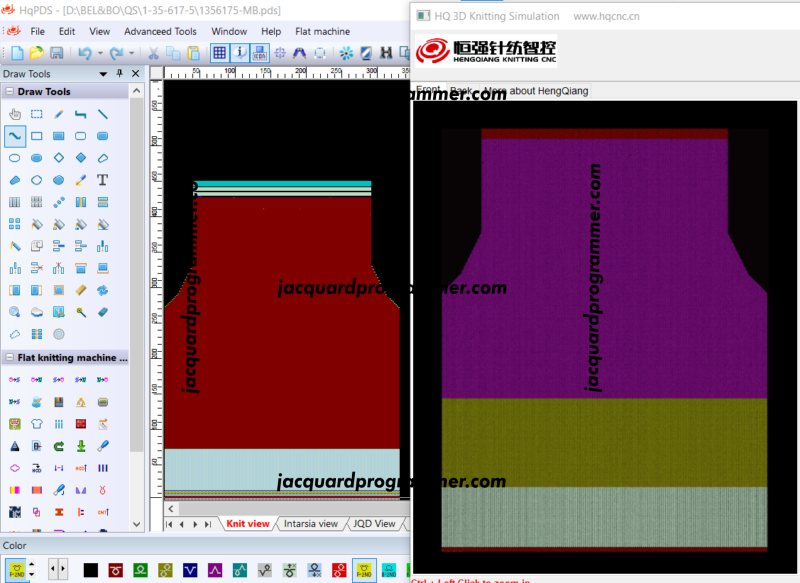This screenshot has width=800, height=583.
Task: Select the dark red stitch swatch
Action: (x=116, y=570)
